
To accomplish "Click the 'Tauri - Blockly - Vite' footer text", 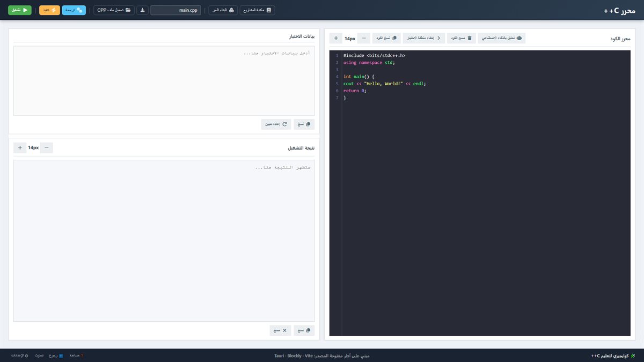I will (x=295, y=356).
